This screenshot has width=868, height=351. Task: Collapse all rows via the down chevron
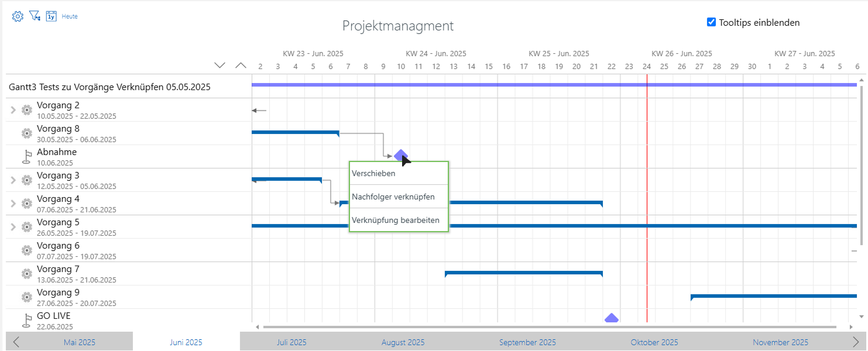219,65
